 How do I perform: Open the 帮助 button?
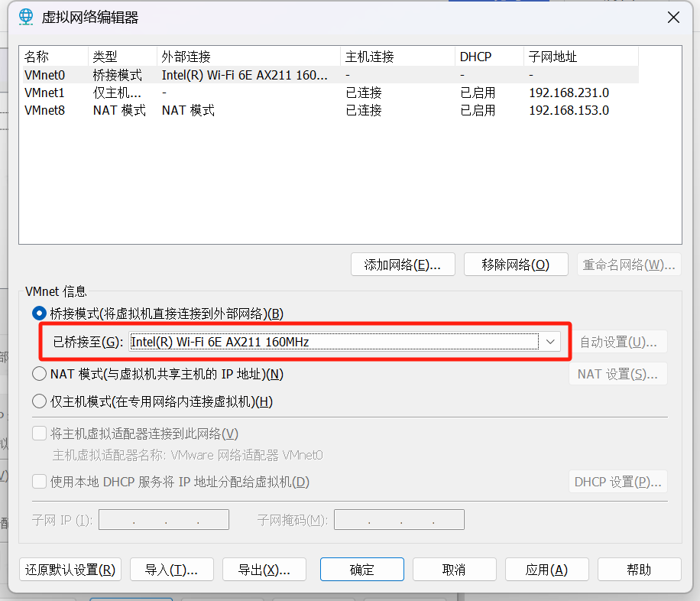coord(640,570)
